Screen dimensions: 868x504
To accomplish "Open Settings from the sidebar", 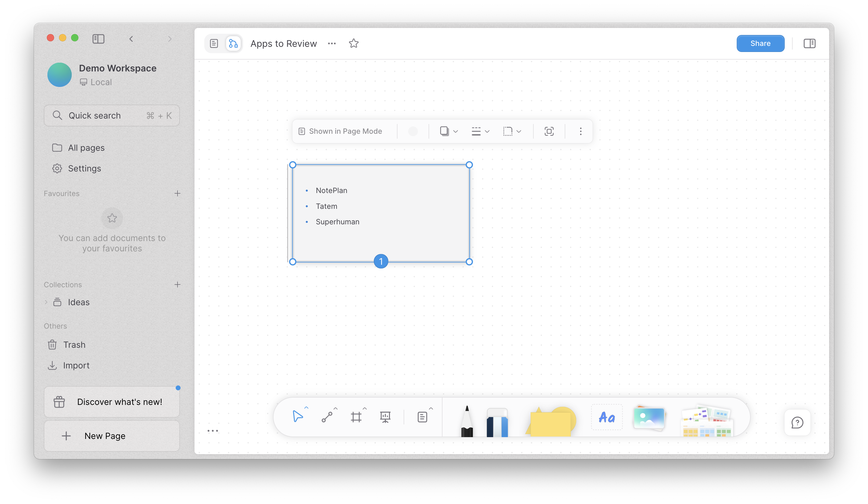I will (x=84, y=168).
